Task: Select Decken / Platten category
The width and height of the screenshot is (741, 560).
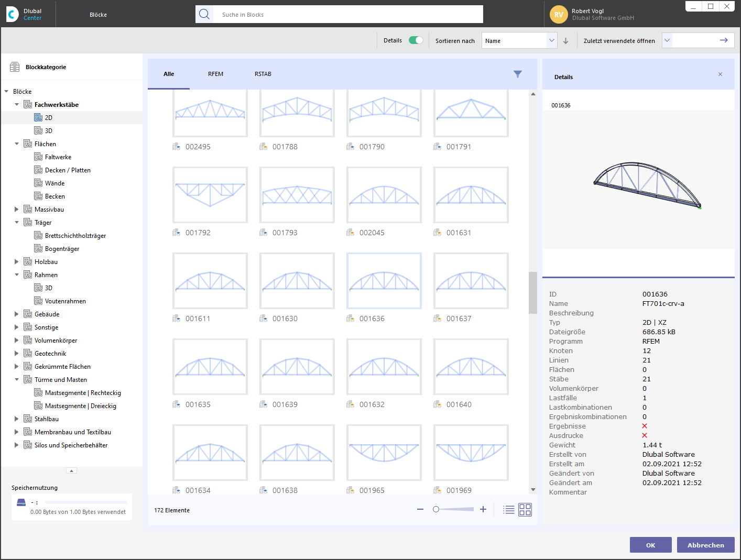Action: (68, 170)
